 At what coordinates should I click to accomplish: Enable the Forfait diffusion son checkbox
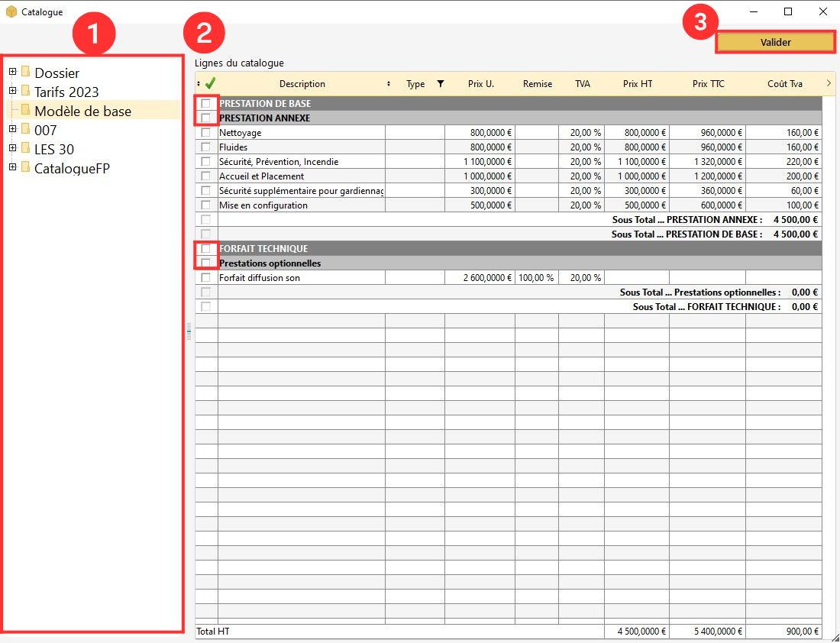[x=205, y=278]
